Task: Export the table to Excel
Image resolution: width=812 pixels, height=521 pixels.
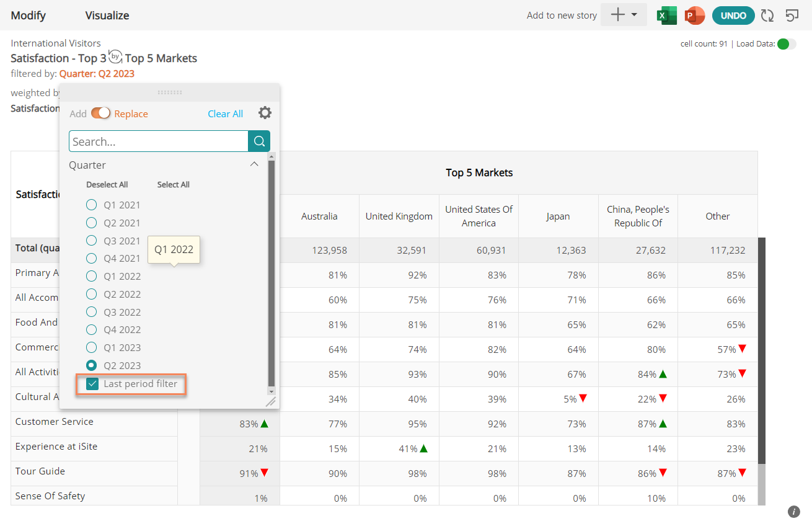Action: coord(666,16)
